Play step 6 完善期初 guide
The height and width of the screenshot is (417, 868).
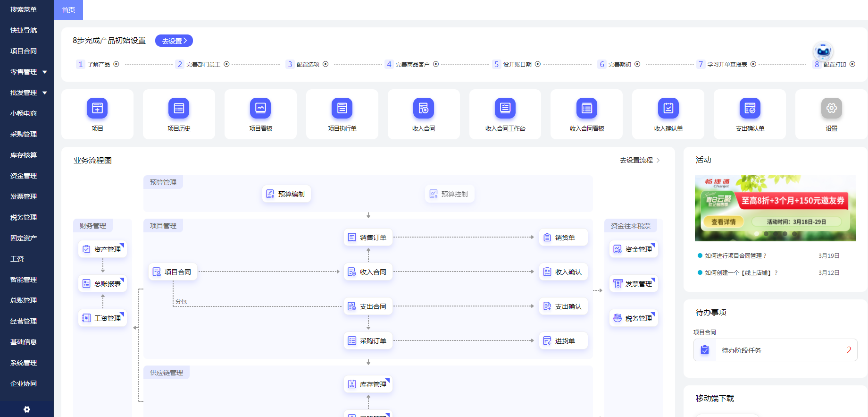pos(637,64)
